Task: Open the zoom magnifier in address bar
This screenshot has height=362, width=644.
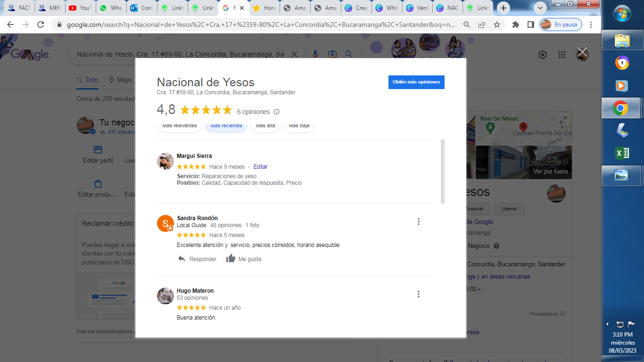Action: (x=467, y=25)
